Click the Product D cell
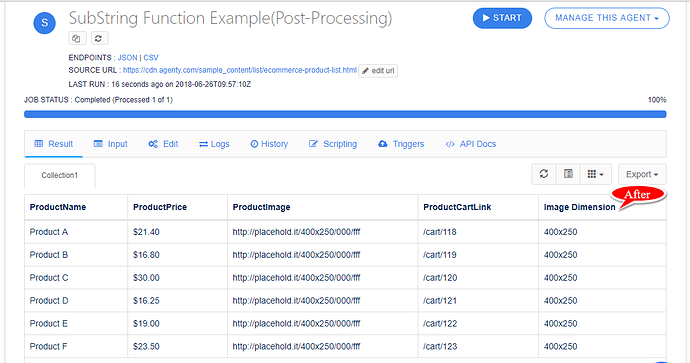This screenshot has height=363, width=690. click(x=76, y=301)
